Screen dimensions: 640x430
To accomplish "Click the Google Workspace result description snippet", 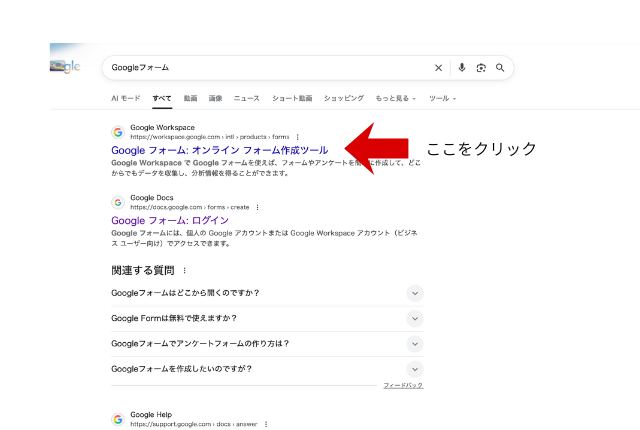I will [x=266, y=168].
